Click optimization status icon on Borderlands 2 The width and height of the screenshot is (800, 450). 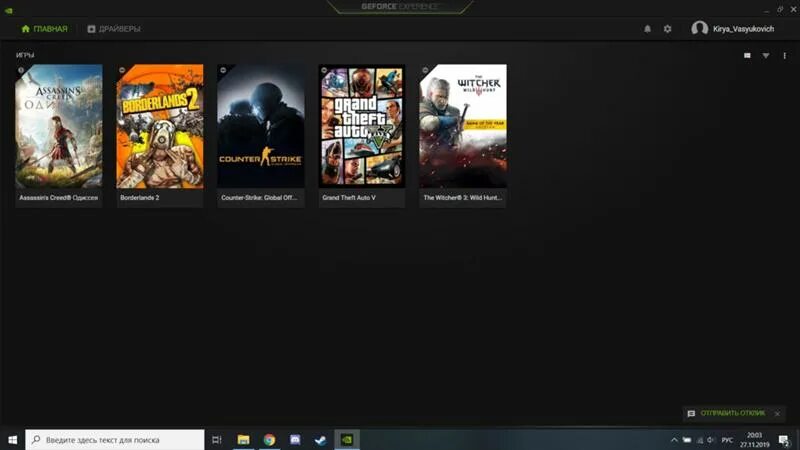122,70
